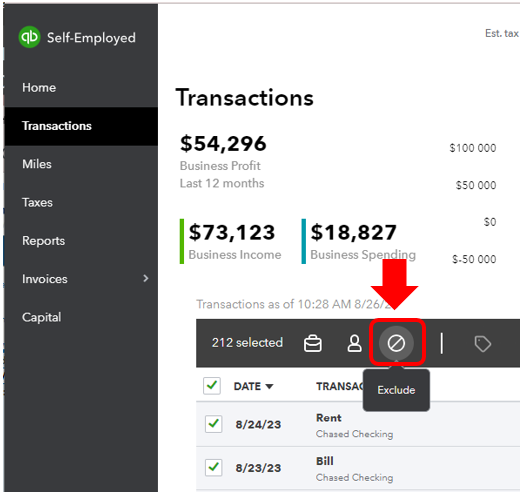Click the $18,827 Business Spending figure
Image resolution: width=525 pixels, height=496 pixels.
pos(354,232)
